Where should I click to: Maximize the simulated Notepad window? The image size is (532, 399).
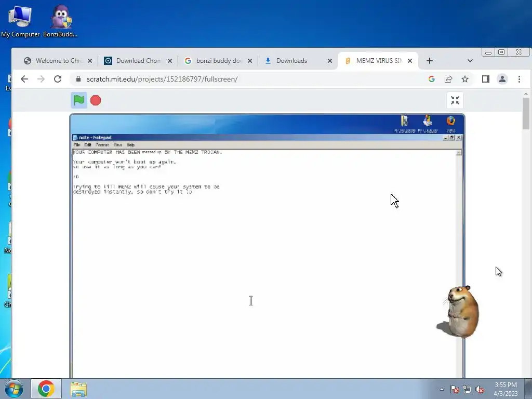(x=452, y=137)
